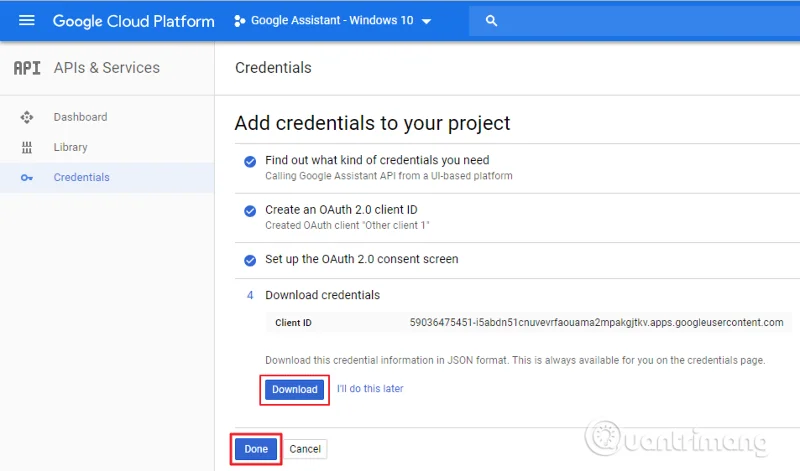
Task: Click the I'll do this later link
Action: click(x=370, y=389)
